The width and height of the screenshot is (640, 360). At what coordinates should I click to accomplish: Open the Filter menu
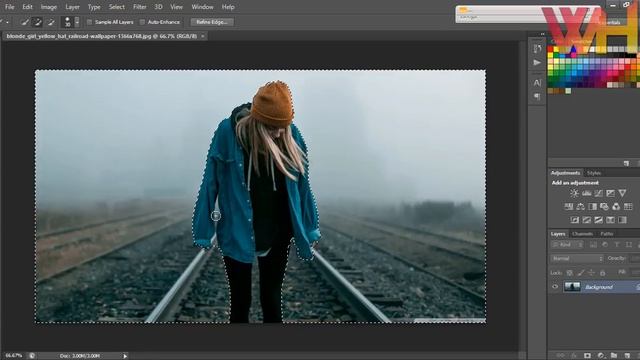[x=140, y=7]
